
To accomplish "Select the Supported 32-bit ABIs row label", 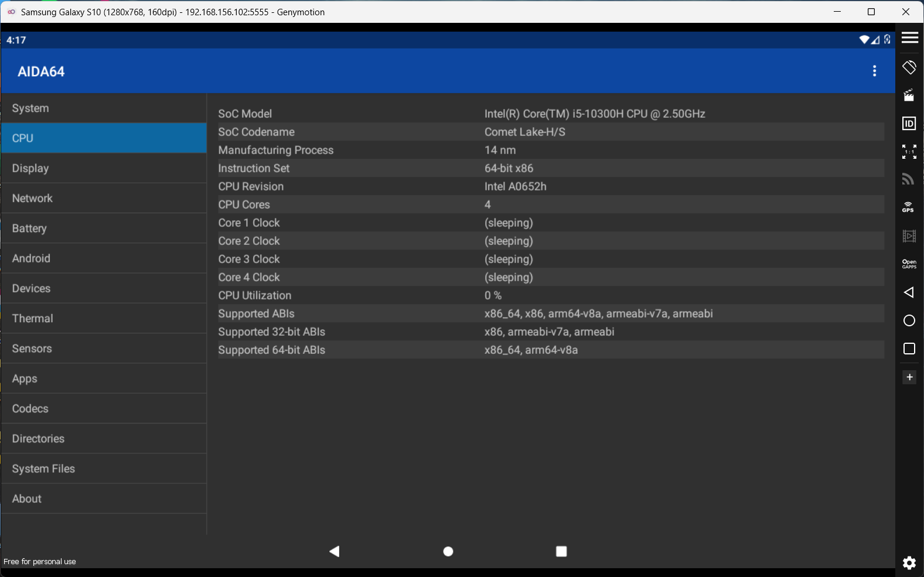I will coord(272,332).
